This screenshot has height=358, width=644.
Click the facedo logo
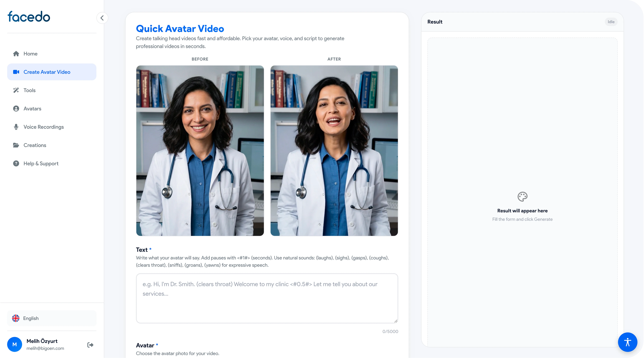point(29,17)
